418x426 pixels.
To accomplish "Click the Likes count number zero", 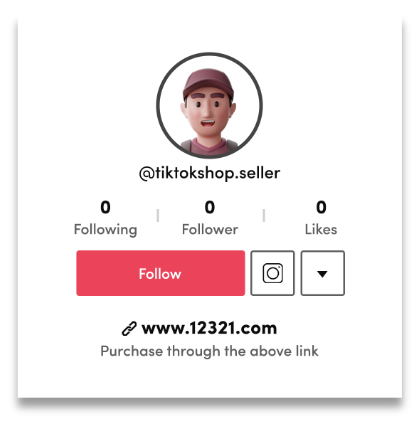I will [x=321, y=207].
